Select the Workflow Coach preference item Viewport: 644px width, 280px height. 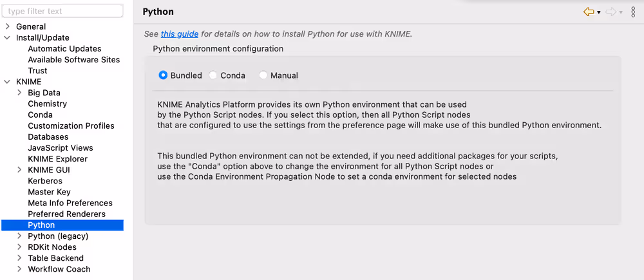(59, 269)
